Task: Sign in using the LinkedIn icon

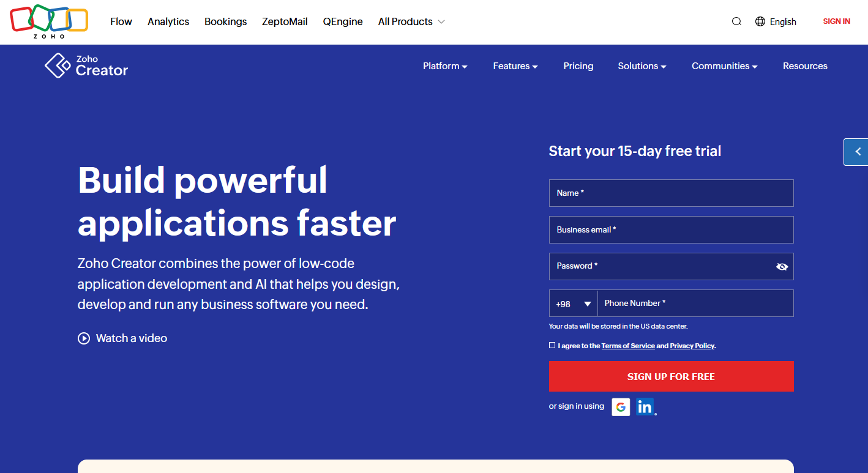Action: [645, 406]
